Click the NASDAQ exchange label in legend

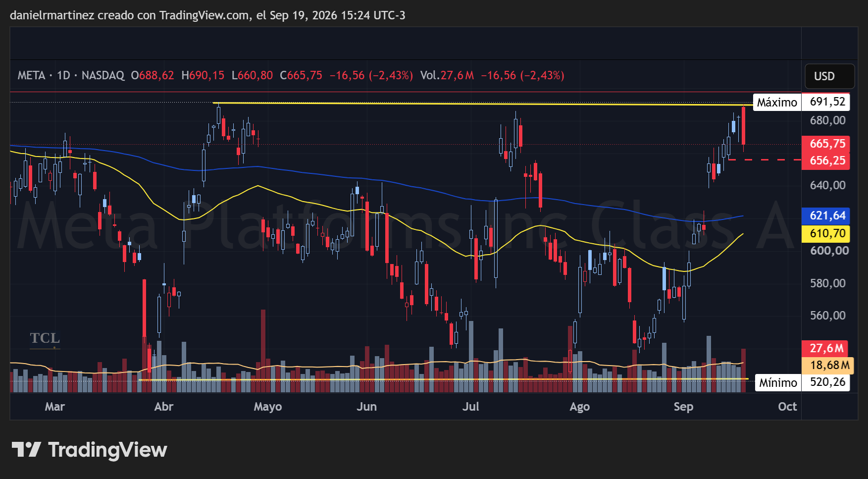pos(103,75)
